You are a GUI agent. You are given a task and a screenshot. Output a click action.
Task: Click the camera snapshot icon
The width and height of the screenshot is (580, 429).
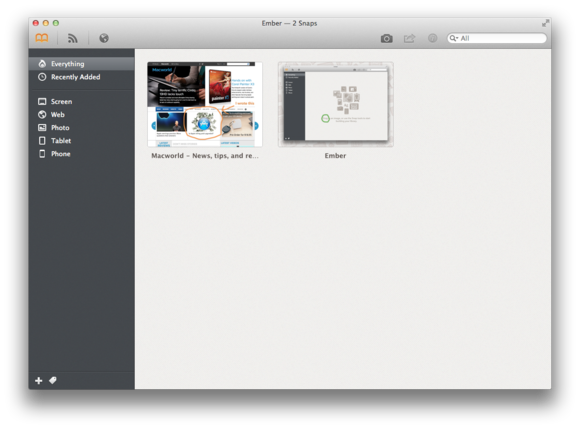(387, 38)
